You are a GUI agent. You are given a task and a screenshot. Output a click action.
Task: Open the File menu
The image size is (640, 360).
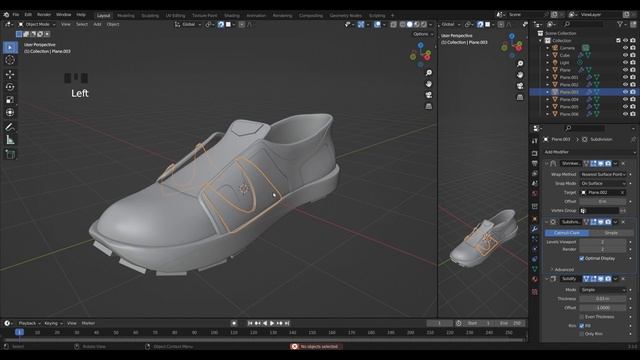coord(16,15)
